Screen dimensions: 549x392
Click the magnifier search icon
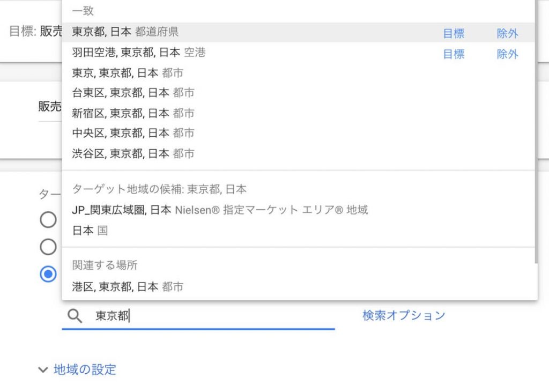point(75,316)
